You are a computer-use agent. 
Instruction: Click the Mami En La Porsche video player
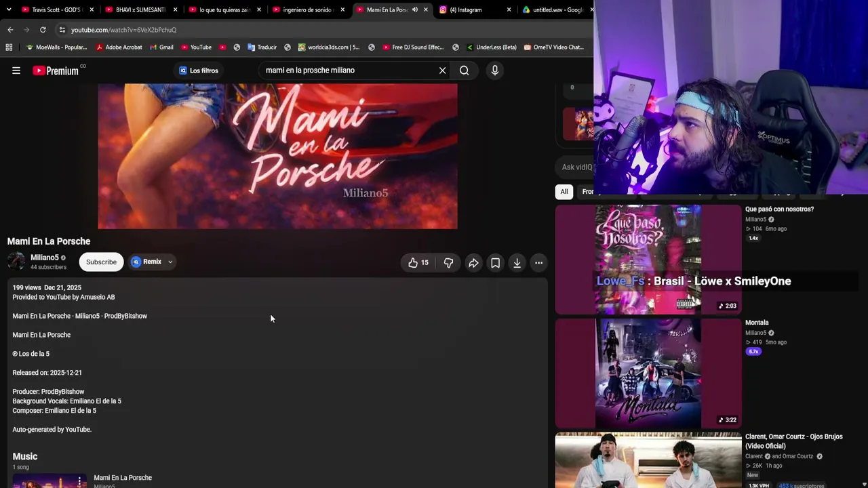pos(277,157)
